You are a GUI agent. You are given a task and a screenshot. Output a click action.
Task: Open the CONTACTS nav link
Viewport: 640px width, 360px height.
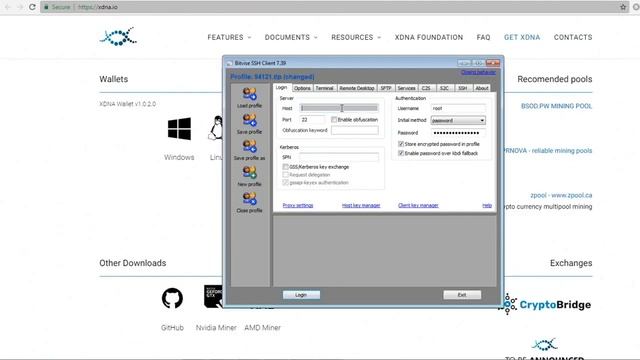click(573, 37)
